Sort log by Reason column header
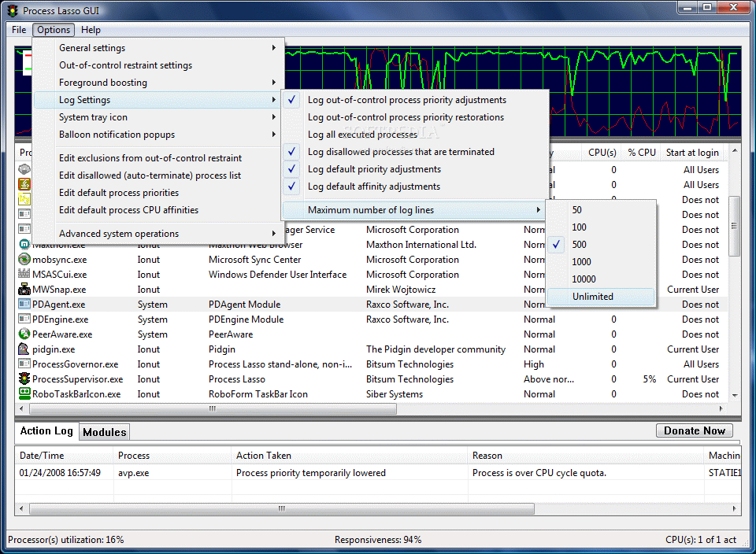756x554 pixels. click(x=586, y=456)
